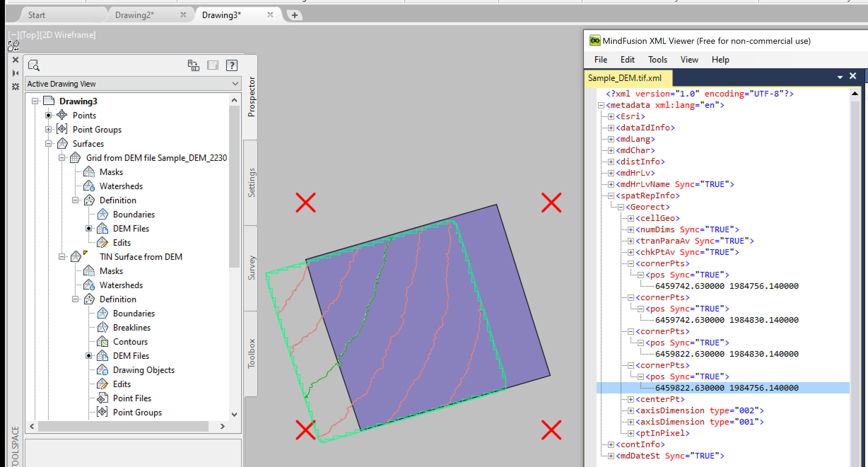Toggle the item preview icon in Toolspace
Screen dimensions: 868x467
click(x=33, y=65)
